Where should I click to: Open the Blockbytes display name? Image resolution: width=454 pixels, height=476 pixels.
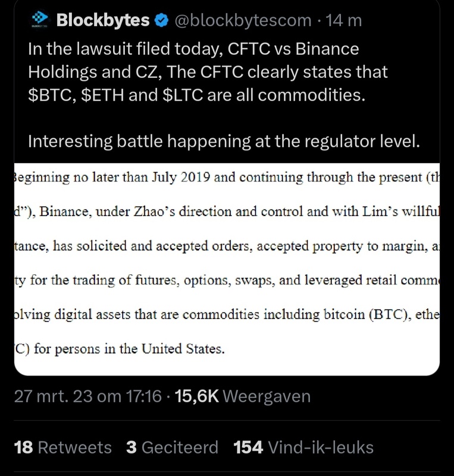point(102,21)
